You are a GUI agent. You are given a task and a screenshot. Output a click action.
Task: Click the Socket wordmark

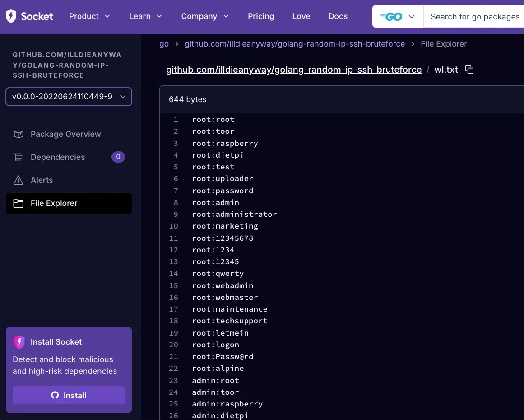[x=37, y=16]
